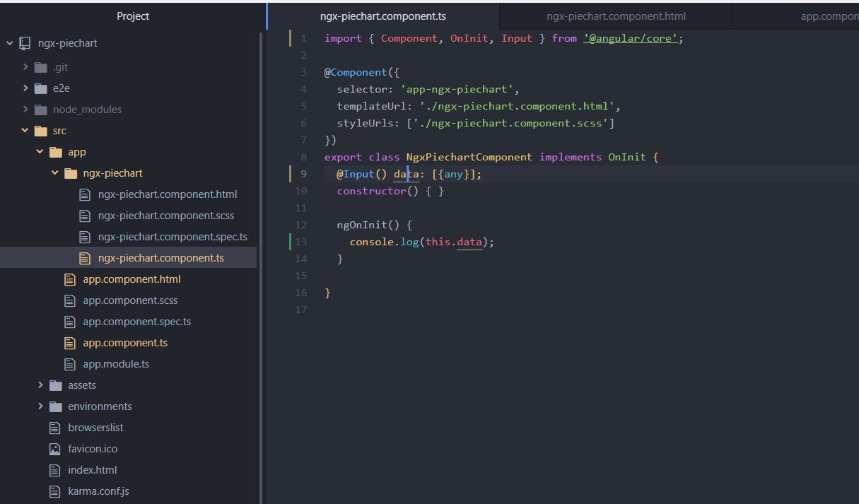Click the repository icon beside ngx-piechart root
The image size is (859, 504).
pyautogui.click(x=25, y=42)
